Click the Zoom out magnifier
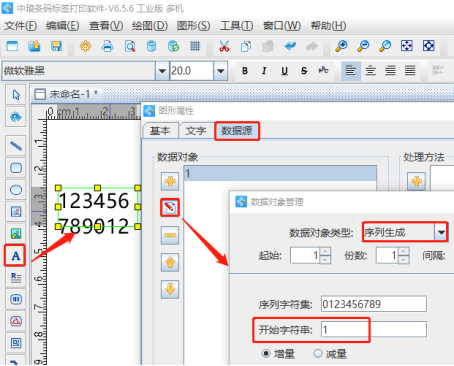 coord(363,46)
